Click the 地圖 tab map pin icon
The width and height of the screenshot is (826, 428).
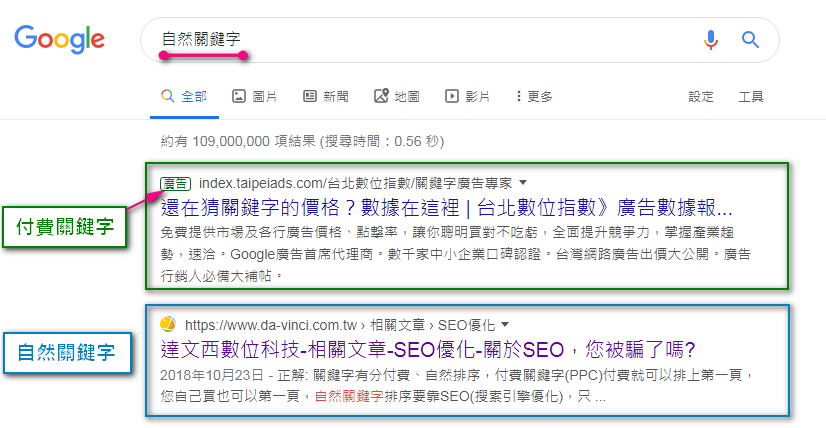coord(381,96)
